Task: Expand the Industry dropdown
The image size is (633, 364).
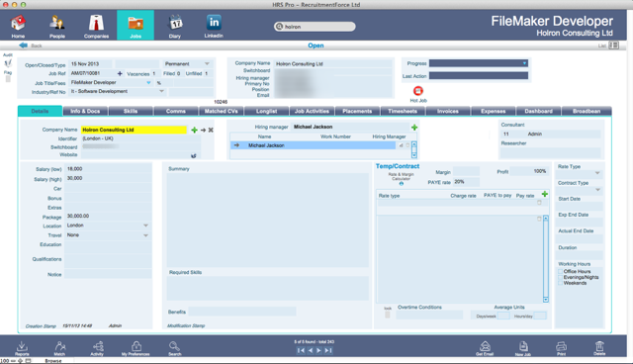Action: 161,92
